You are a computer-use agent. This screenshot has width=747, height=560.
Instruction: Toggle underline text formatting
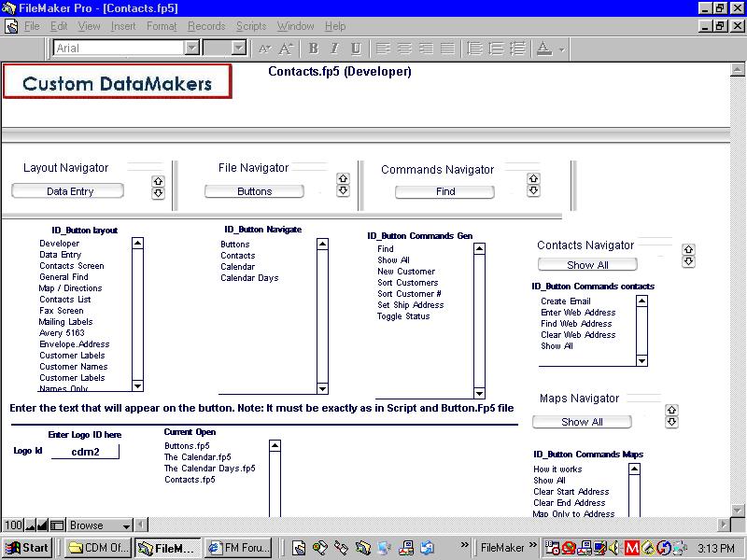tap(356, 49)
